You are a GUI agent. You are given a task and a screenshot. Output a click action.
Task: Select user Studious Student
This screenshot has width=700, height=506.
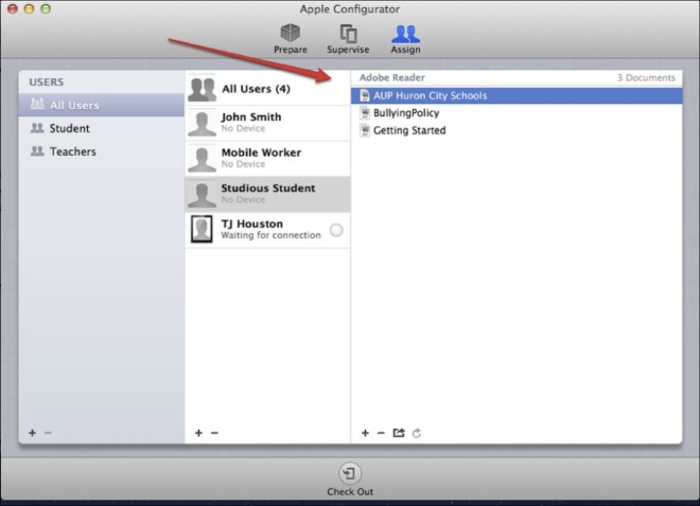click(268, 194)
